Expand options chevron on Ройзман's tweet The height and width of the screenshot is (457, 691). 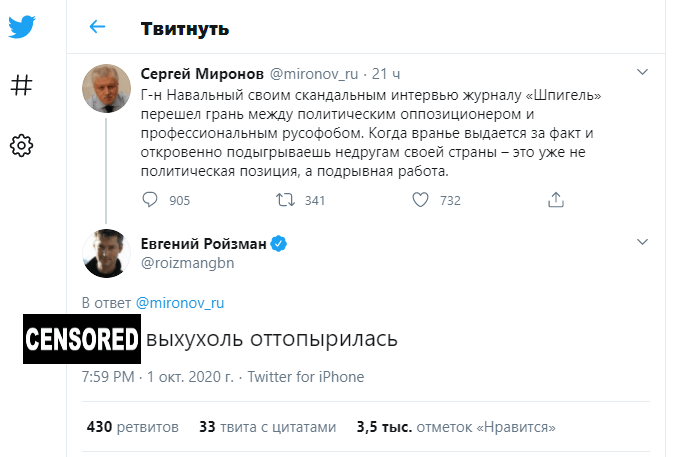[x=643, y=242]
